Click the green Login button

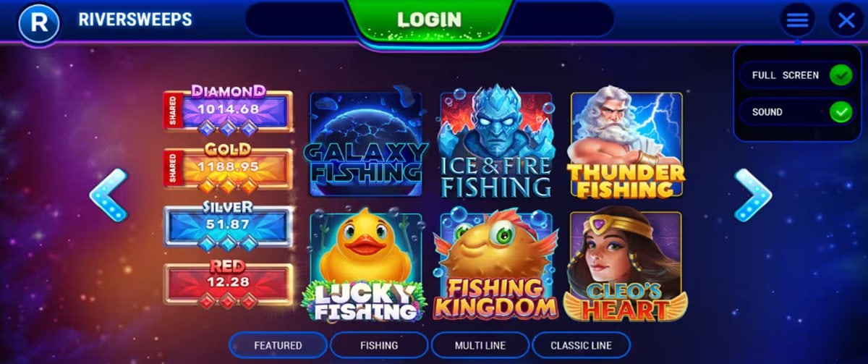[430, 20]
